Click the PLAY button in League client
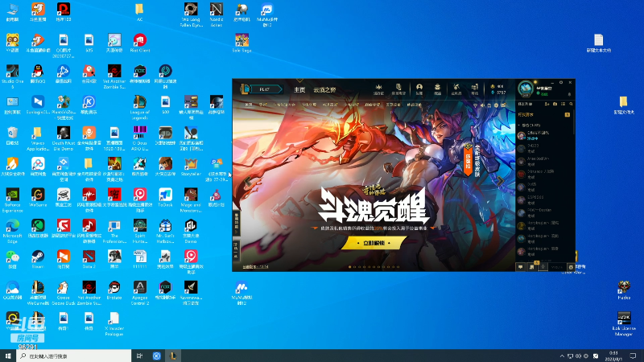Viewport: 644px width, 362px height. (264, 89)
